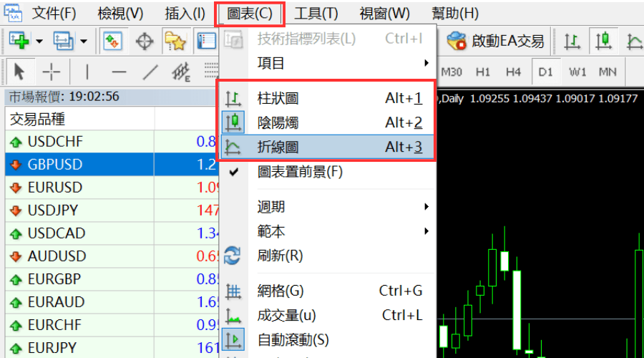Click the Data Window crosshair-circle icon
Screen dimensions: 644x358
[x=145, y=42]
